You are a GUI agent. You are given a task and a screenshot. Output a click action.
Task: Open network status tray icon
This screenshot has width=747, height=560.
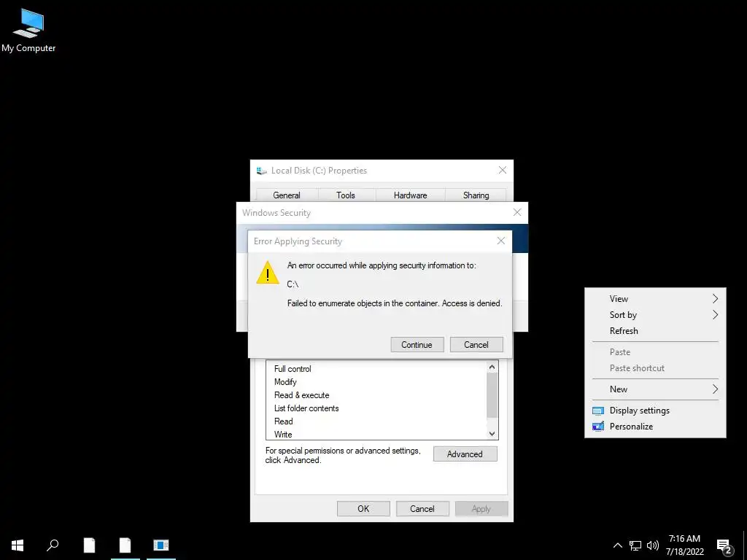(635, 545)
